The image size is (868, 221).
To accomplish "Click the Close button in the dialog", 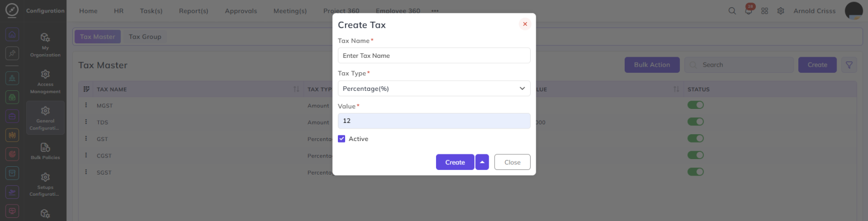I will (x=512, y=162).
